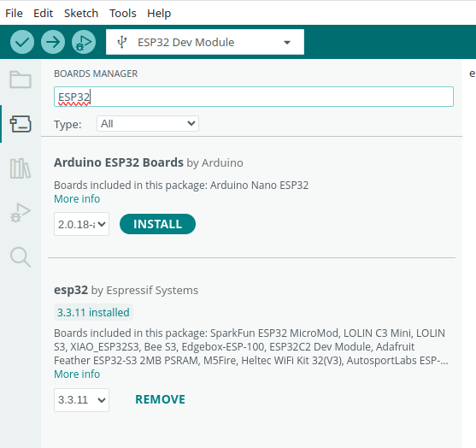Remove the esp32 Espressif package
Screen dimensions: 476x448
tap(160, 399)
